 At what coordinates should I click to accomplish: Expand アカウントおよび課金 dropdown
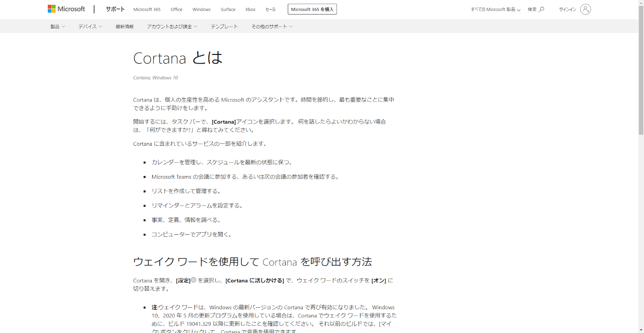tap(172, 27)
